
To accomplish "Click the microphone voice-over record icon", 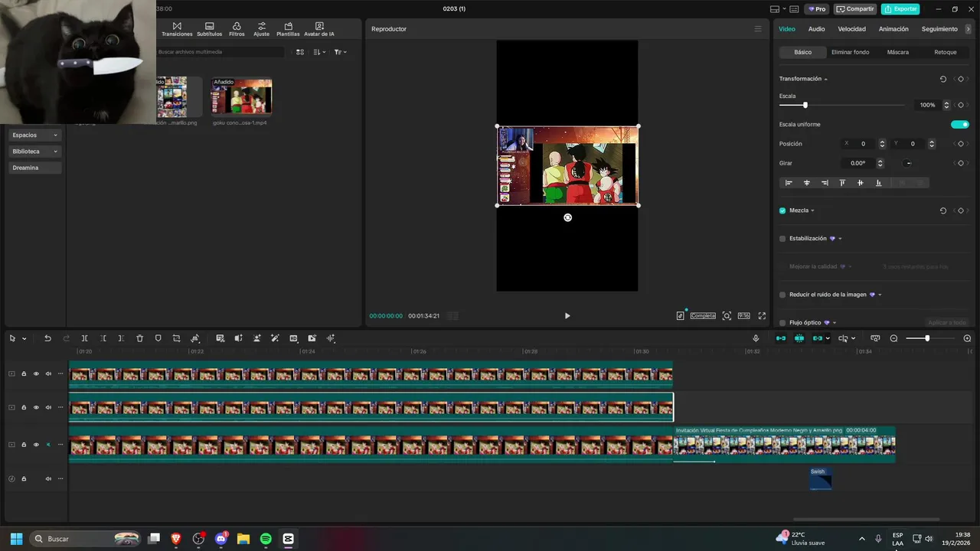I will click(x=756, y=338).
